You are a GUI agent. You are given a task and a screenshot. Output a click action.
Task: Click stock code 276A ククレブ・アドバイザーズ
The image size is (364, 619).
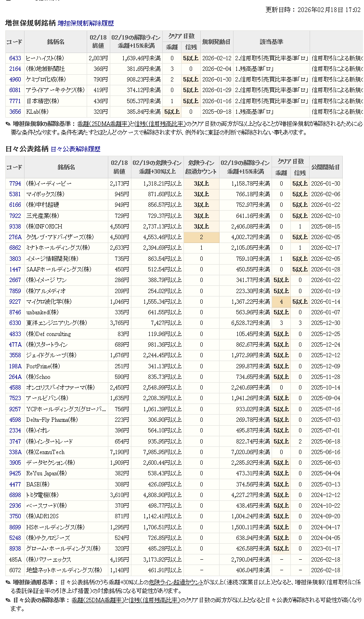click(x=15, y=237)
